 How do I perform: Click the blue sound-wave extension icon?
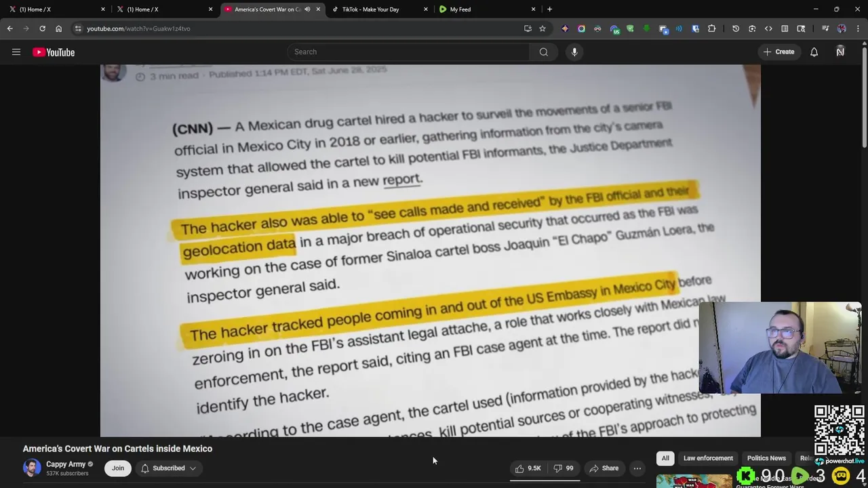tap(679, 28)
